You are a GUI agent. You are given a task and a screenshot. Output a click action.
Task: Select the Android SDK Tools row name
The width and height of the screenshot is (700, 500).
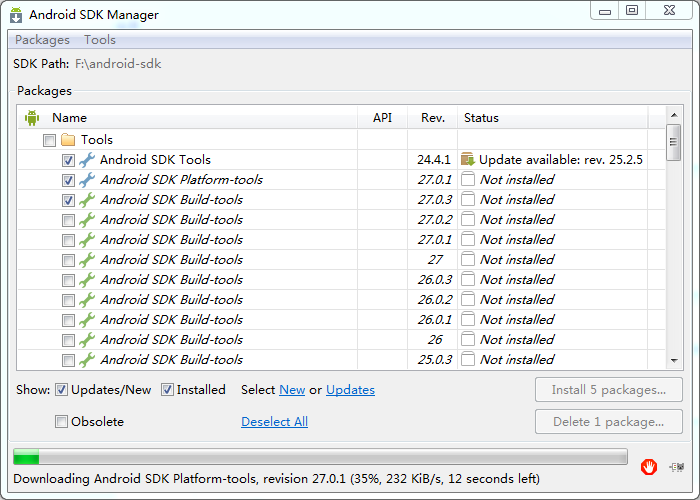tap(155, 160)
